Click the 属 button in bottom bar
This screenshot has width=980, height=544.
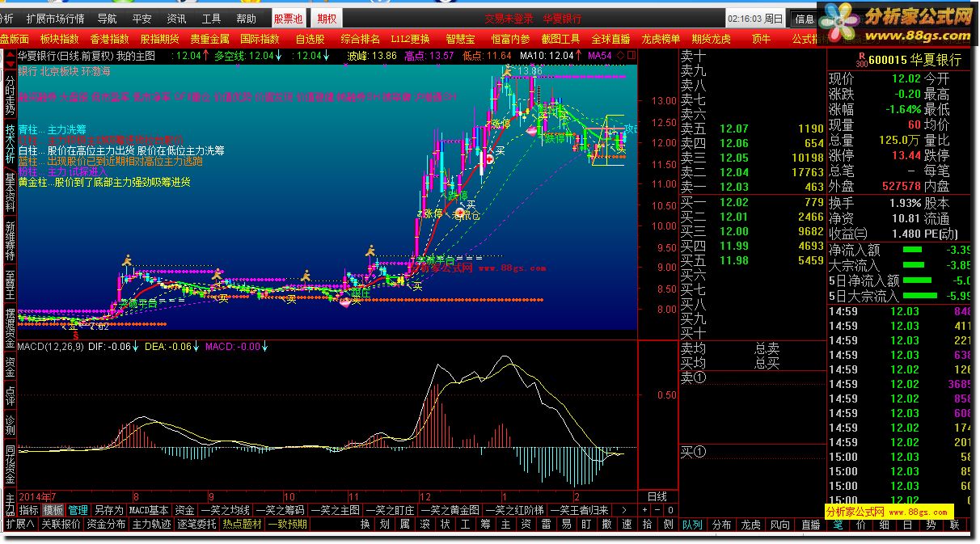click(405, 524)
